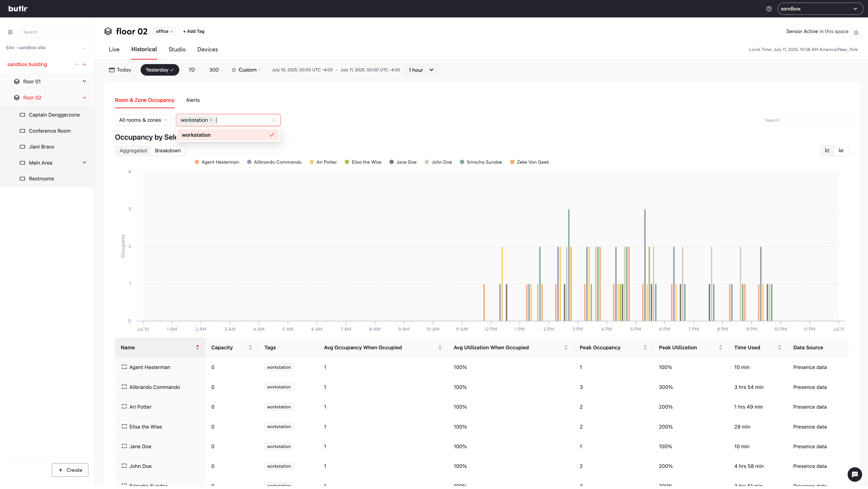The width and height of the screenshot is (868, 489).
Task: Switch to the Devices tab
Action: click(x=208, y=50)
